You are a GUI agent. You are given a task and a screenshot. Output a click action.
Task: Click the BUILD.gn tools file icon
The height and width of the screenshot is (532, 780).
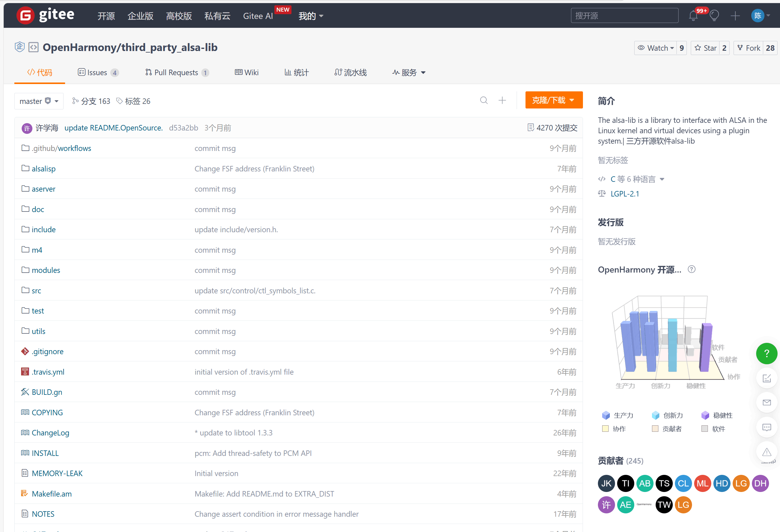click(x=25, y=392)
